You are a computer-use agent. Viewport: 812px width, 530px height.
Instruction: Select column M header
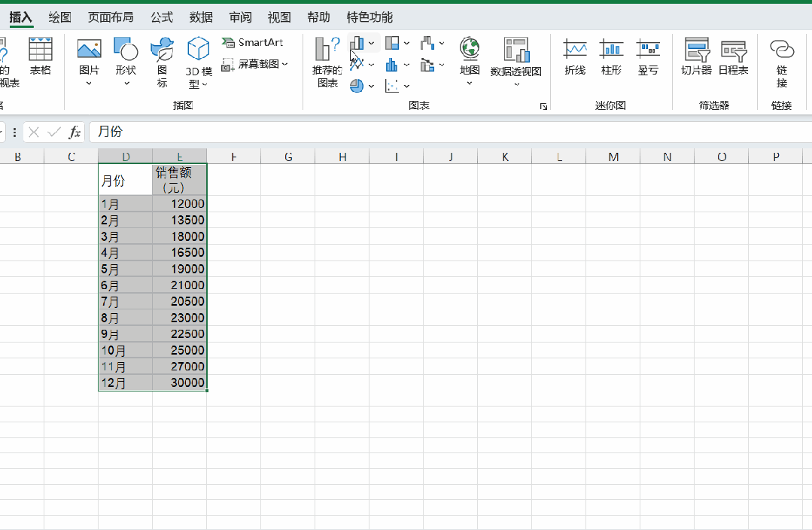coord(613,156)
